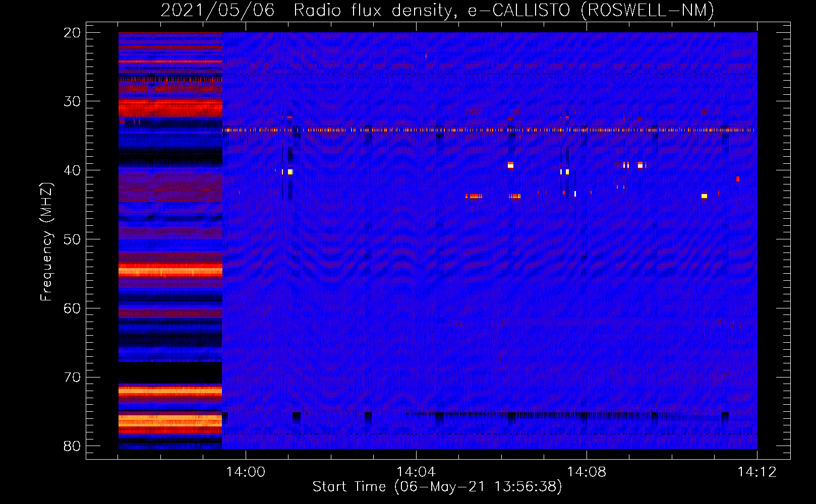This screenshot has width=816, height=504.
Task: Click the station name '(ROSWELL-NM)' in the title
Action: [647, 10]
